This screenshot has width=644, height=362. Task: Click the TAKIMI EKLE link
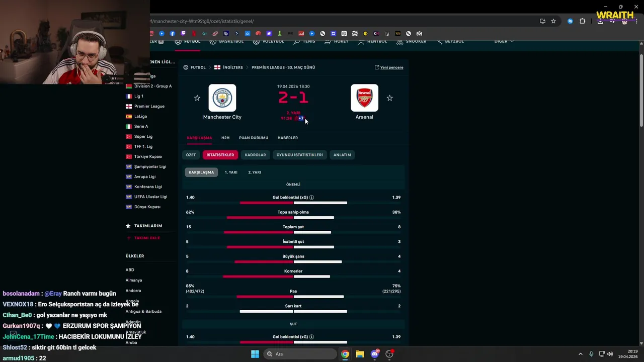[x=147, y=238]
